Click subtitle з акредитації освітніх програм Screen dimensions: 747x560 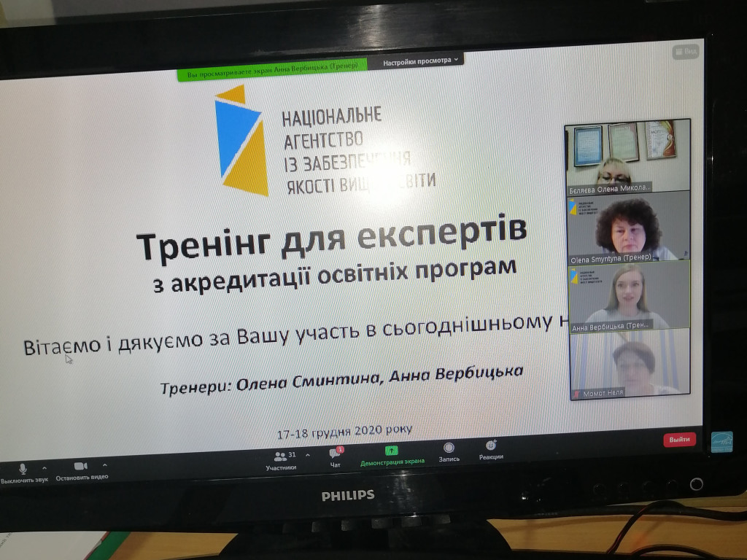pyautogui.click(x=335, y=275)
